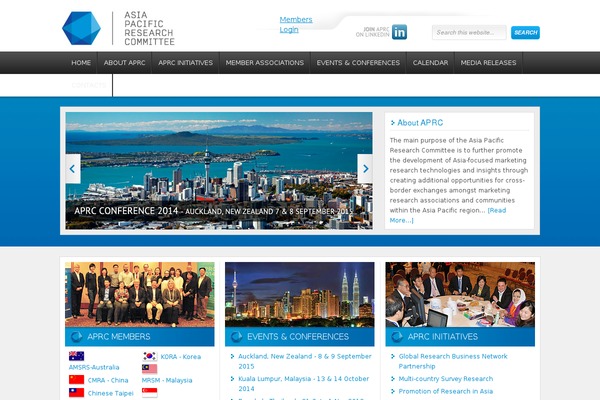This screenshot has height=400, width=600.
Task: Open CMRA - China member link
Action: [108, 380]
